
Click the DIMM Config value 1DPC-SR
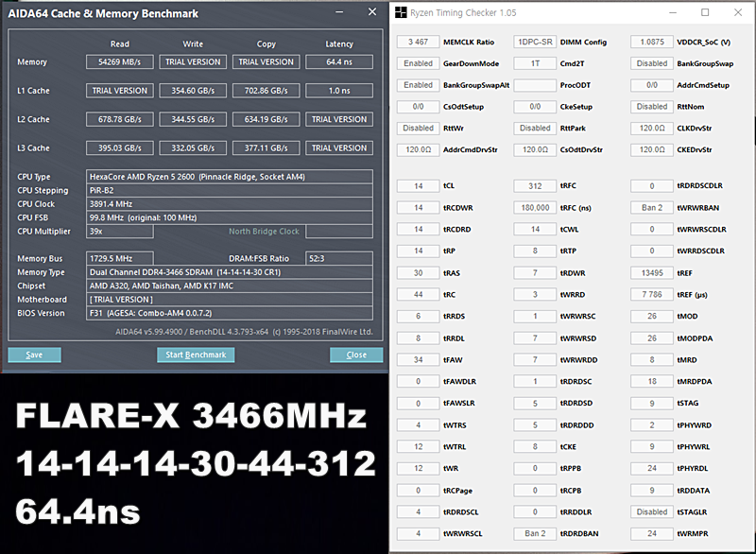(x=535, y=42)
